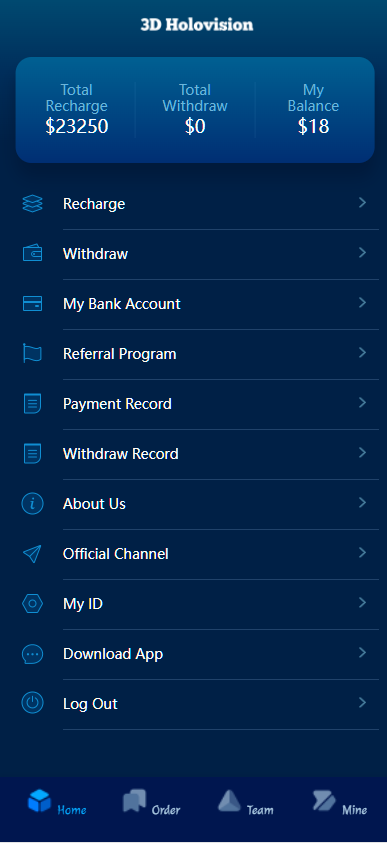
Task: Click the My Balance $18 summary
Action: coord(313,110)
